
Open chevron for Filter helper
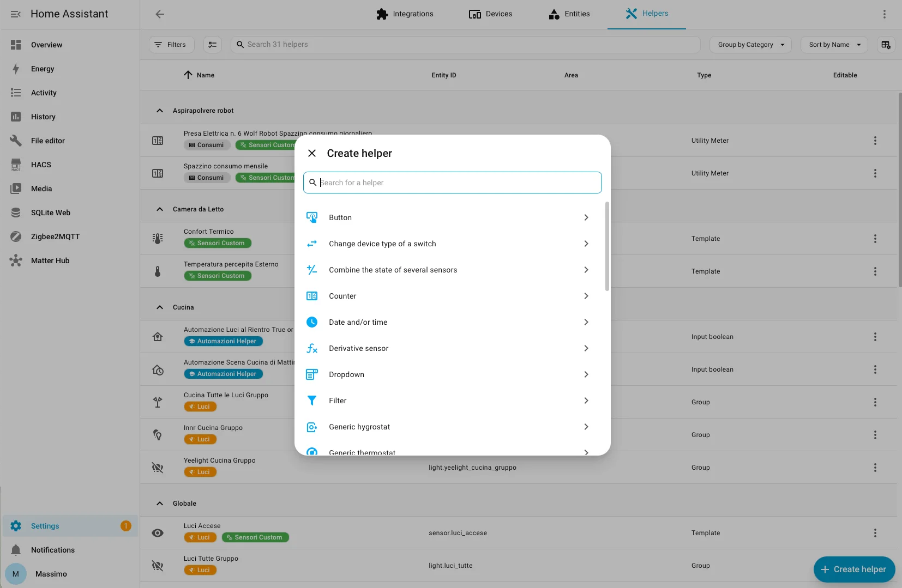point(586,401)
